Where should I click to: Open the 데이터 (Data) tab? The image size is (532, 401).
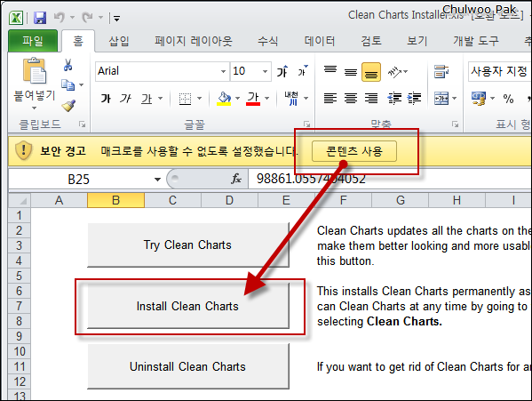(x=320, y=41)
